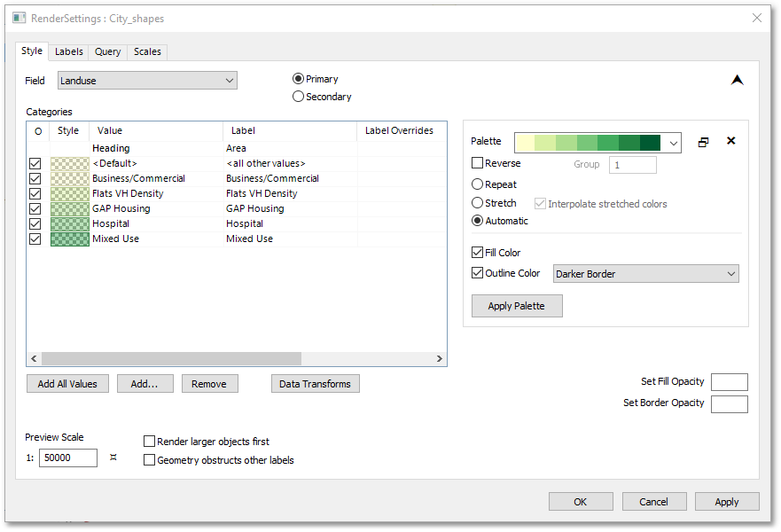Click the Add All Values button
781x532 pixels.
point(67,384)
